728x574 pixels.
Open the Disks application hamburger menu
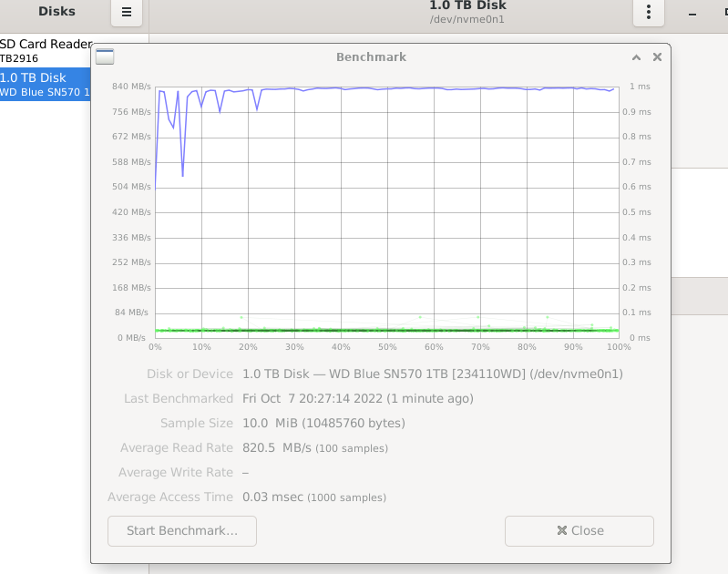click(x=127, y=13)
